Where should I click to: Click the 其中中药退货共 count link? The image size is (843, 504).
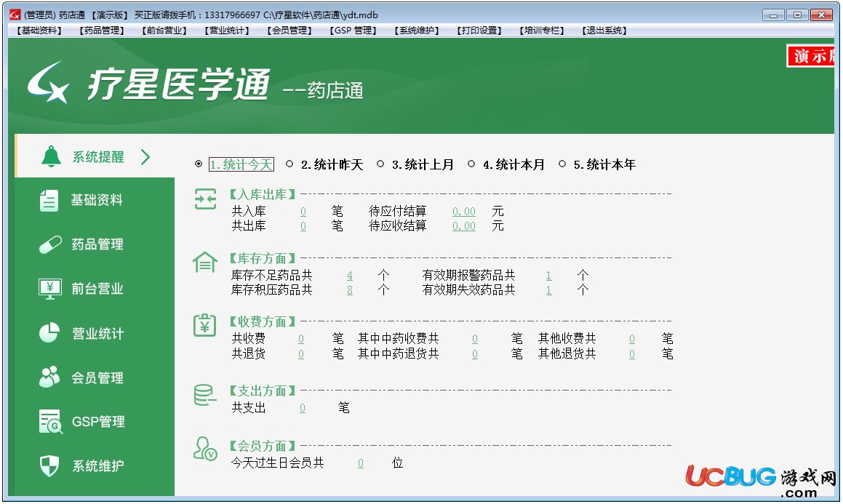coord(475,354)
